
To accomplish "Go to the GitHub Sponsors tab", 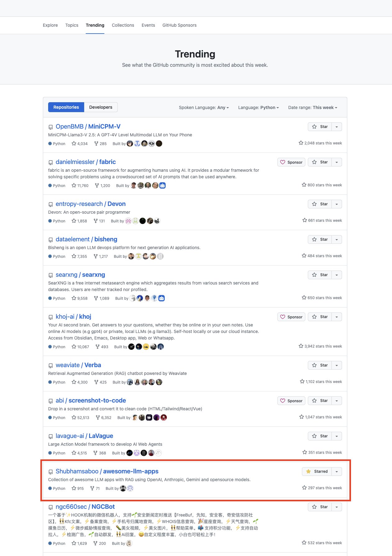I will point(180,25).
